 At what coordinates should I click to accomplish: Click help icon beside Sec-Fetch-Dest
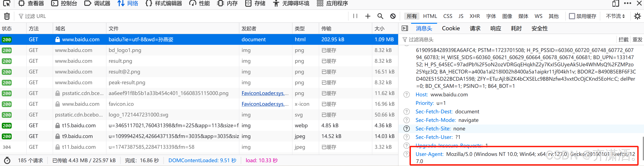click(x=406, y=112)
